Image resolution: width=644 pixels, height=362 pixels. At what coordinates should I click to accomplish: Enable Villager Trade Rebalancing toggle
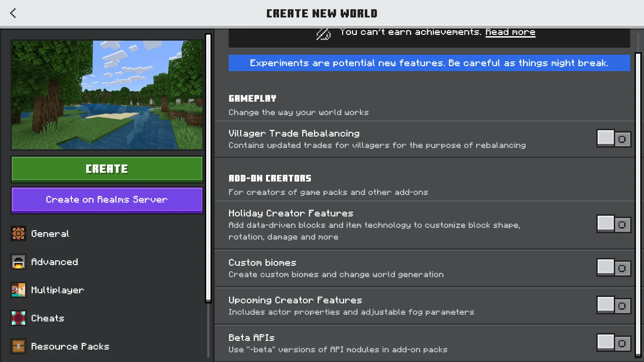(613, 139)
